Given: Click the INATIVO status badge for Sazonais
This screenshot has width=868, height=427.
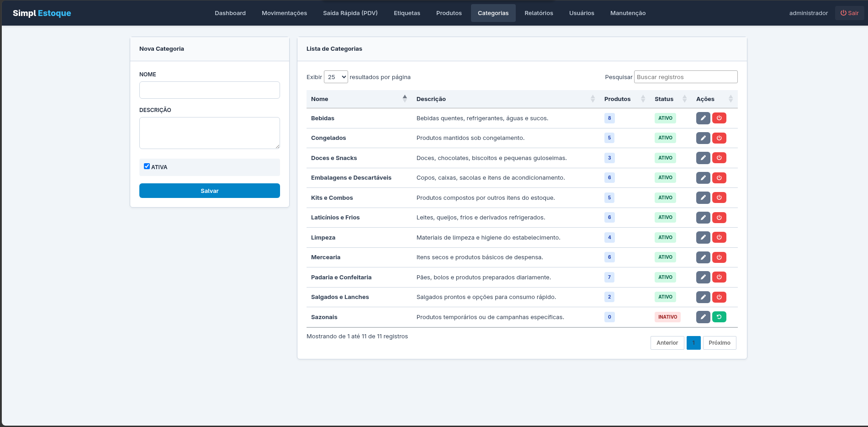Looking at the screenshot, I should click(x=667, y=317).
